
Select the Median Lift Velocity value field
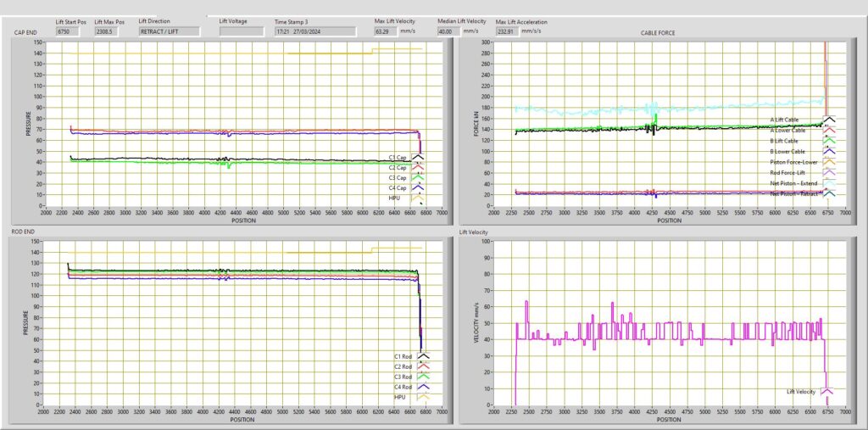(x=448, y=31)
